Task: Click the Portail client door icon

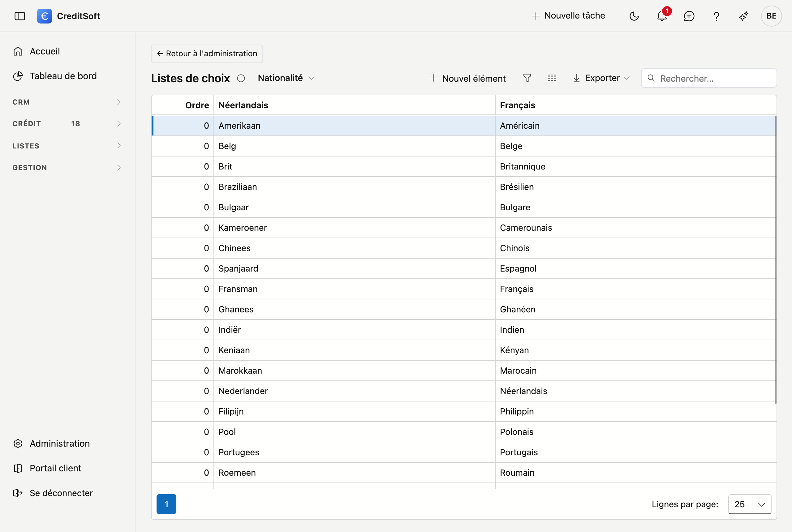Action: coord(18,468)
